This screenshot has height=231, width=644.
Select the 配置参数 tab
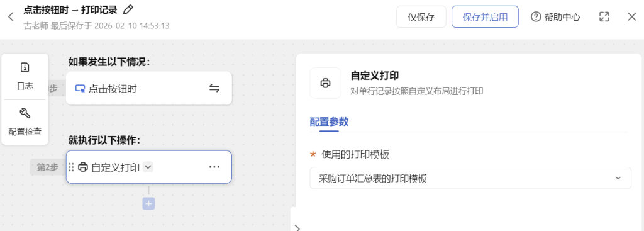point(329,121)
